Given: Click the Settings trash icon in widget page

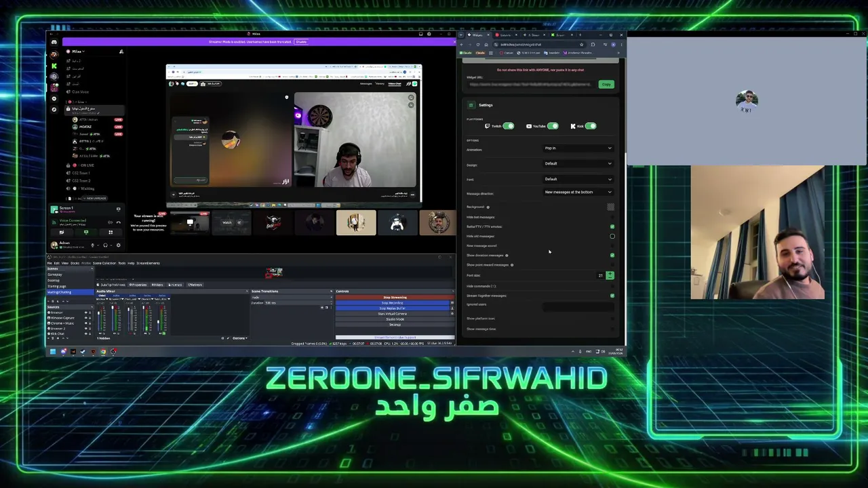Looking at the screenshot, I should tap(471, 105).
